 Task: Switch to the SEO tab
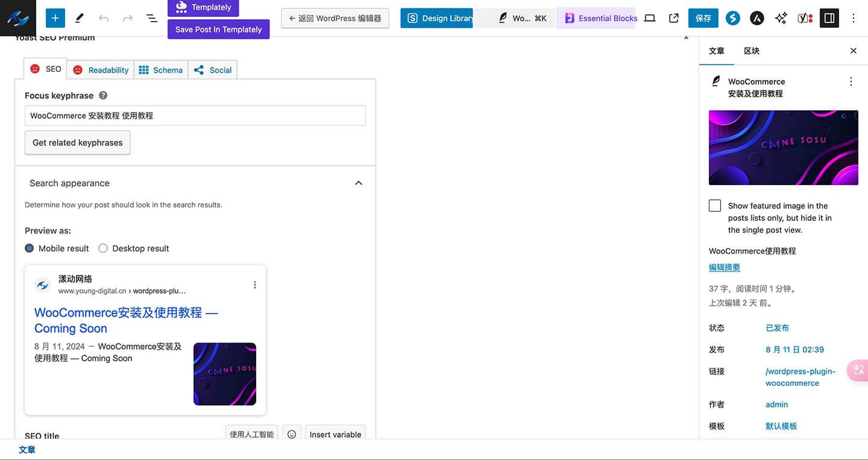tap(46, 69)
